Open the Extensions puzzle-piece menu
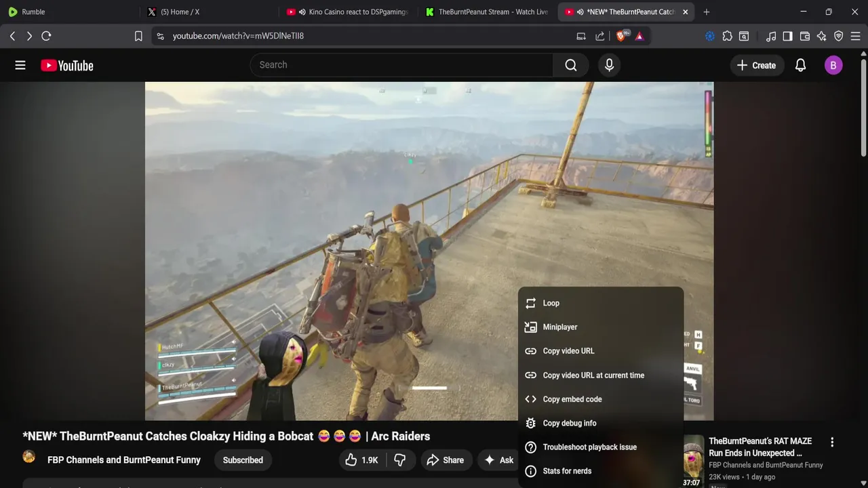 pos(728,36)
